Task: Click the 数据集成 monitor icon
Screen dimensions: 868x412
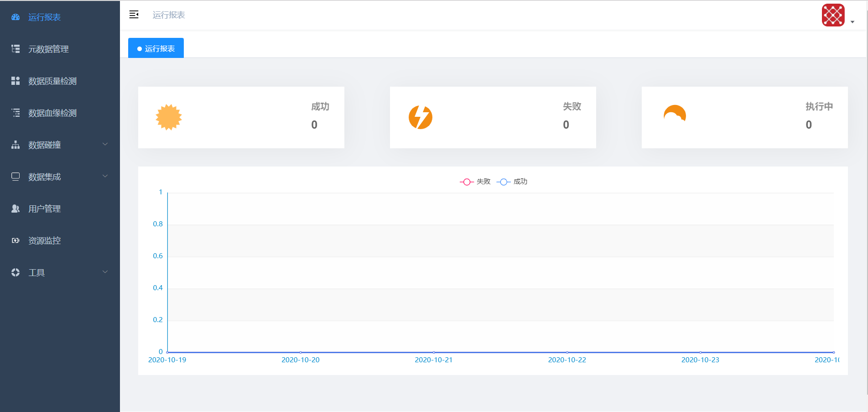Action: pyautogui.click(x=16, y=177)
